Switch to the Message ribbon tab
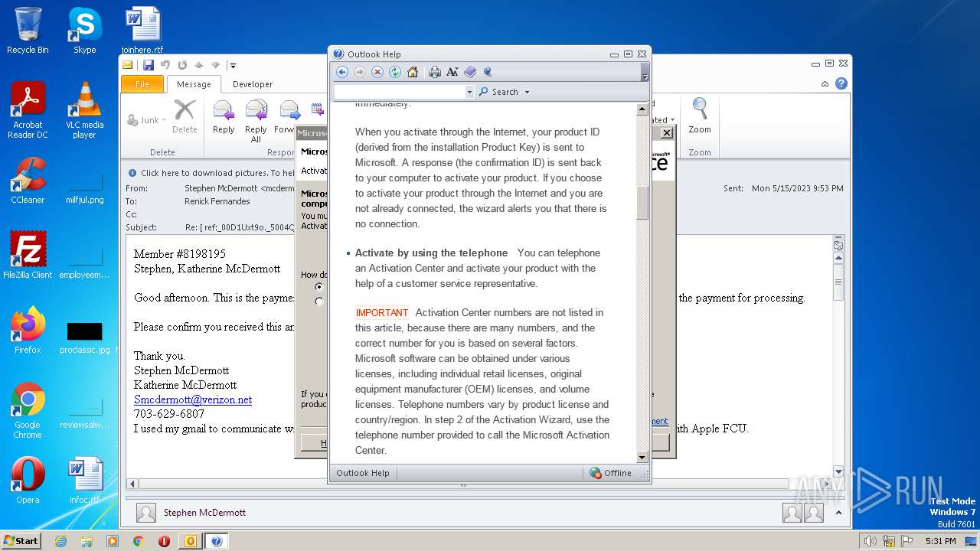 pos(194,84)
